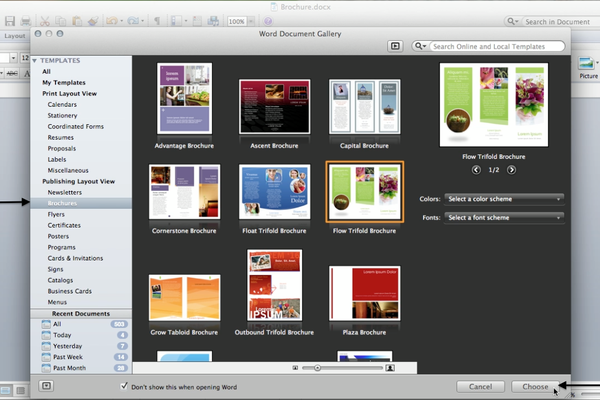This screenshot has height=400, width=600.
Task: Select My Templates in sidebar
Action: (64, 83)
